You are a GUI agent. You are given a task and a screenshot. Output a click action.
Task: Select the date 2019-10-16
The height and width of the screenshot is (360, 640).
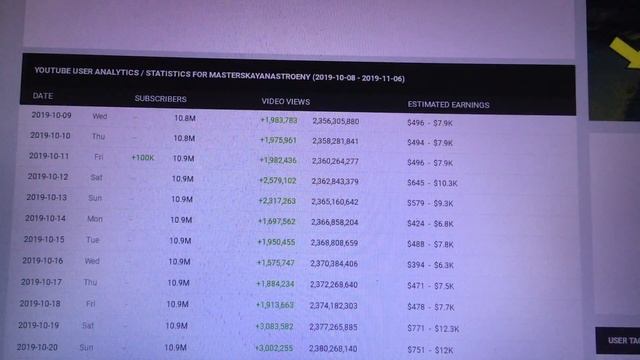pyautogui.click(x=42, y=260)
